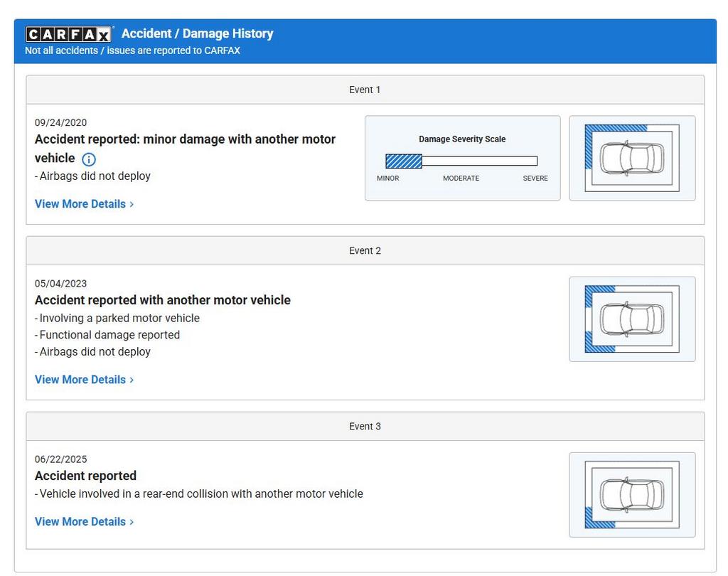Click the CARFAX logo in the header
The height and width of the screenshot is (576, 728).
point(69,34)
